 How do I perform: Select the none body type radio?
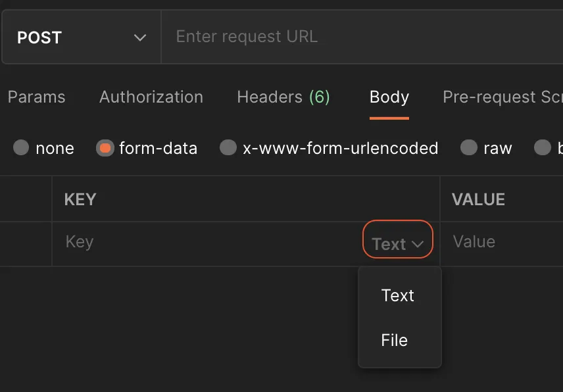21,148
